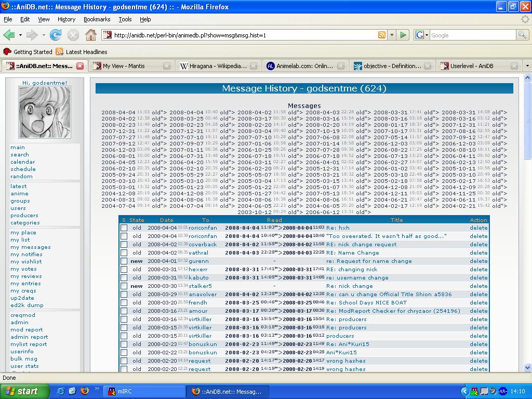The image size is (532, 399).
Task: Click the user avatar image
Action: click(x=45, y=112)
